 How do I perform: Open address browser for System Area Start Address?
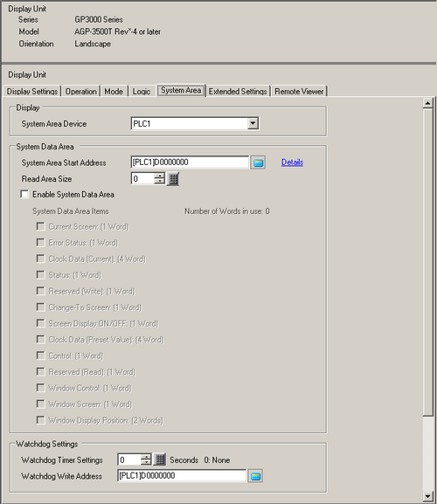258,162
